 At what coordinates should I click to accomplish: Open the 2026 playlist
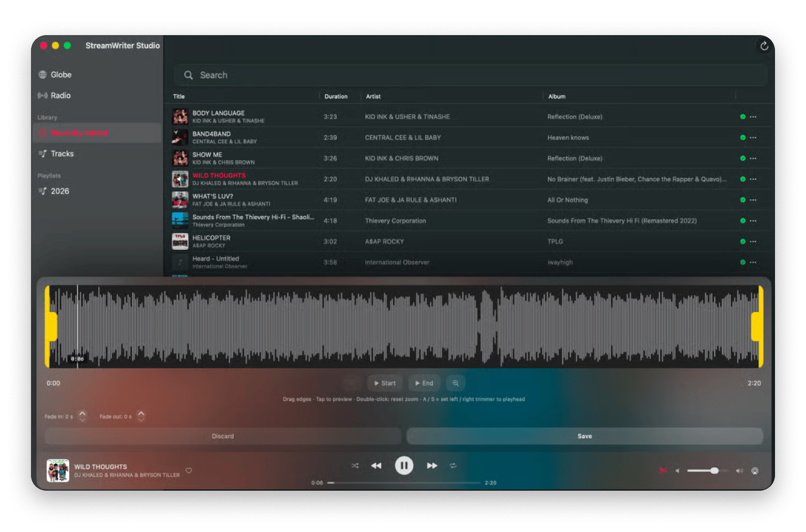[54, 191]
